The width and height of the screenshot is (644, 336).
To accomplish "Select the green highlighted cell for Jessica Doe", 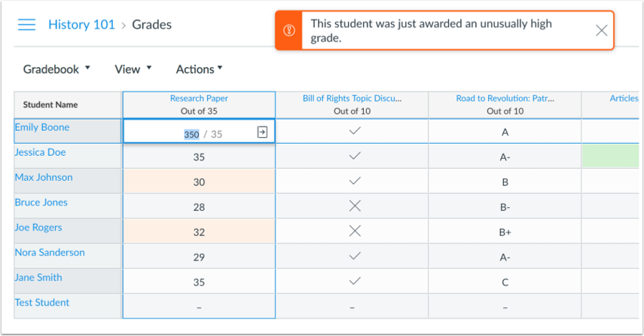I will pyautogui.click(x=610, y=156).
